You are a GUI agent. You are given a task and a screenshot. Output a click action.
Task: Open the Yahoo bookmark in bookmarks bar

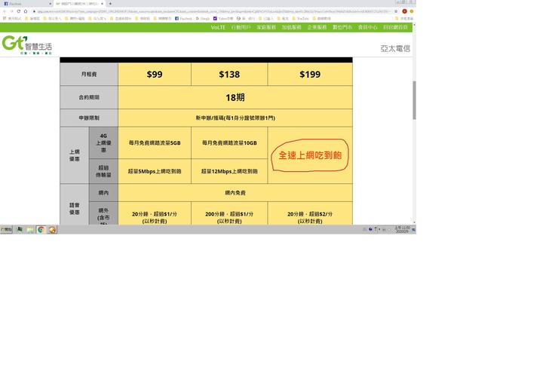point(223,19)
